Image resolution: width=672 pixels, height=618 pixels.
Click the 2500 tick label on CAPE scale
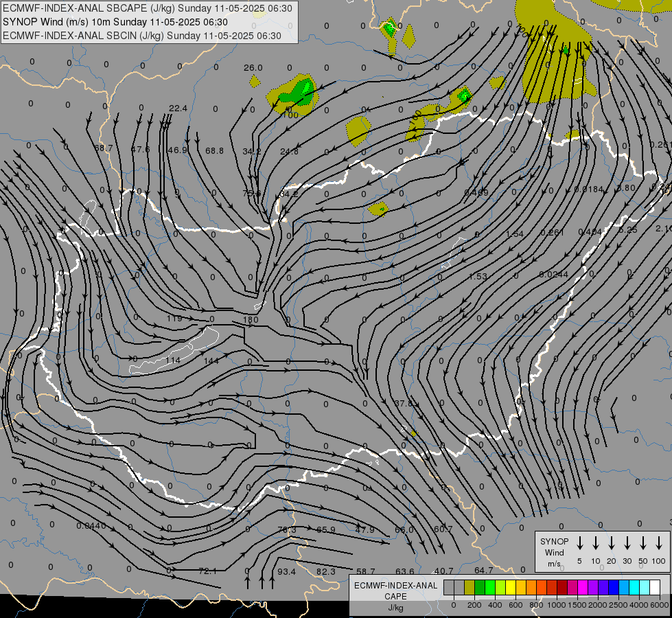(618, 605)
